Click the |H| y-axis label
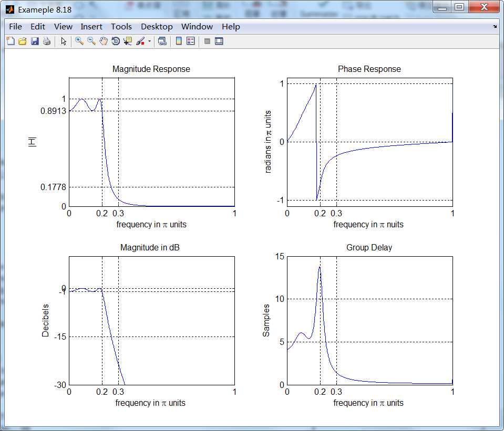This screenshot has width=504, height=431. 32,142
